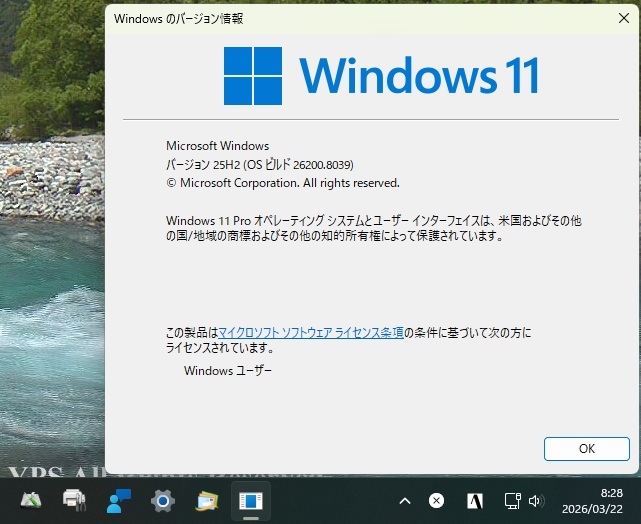
Task: Open the pen and pad taskbar icon
Action: coord(30,500)
